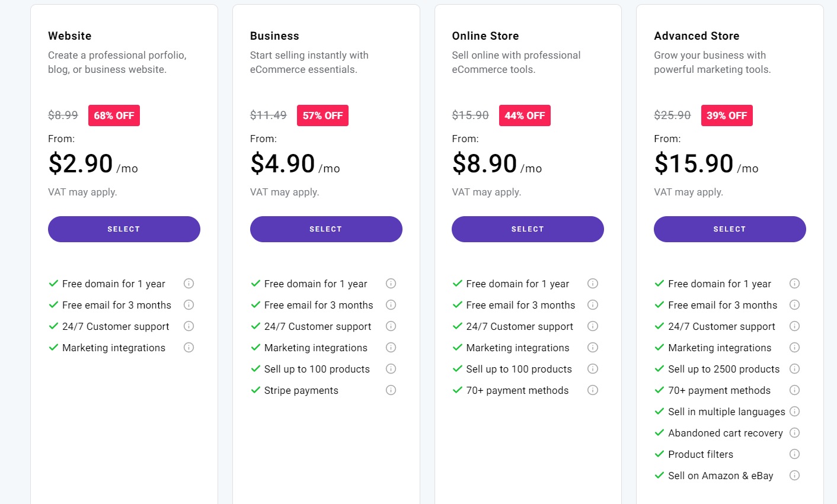Screen dimensions: 837x504
Task: Click info icon next to Abandoned cart recovery
Action: [795, 433]
